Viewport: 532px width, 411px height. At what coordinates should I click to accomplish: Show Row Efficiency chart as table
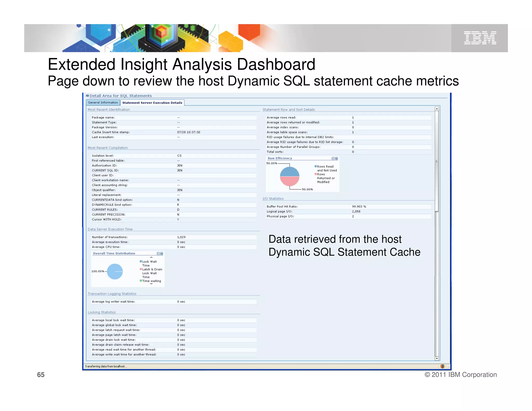tap(336, 158)
